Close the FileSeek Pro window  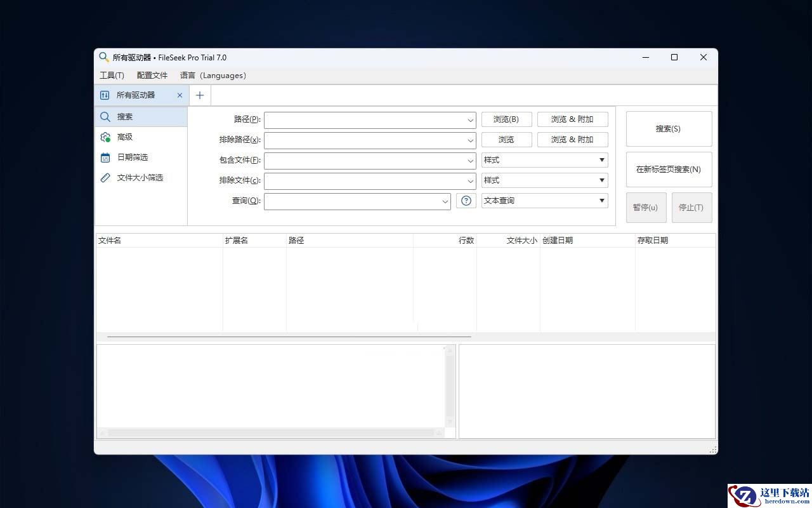(703, 57)
